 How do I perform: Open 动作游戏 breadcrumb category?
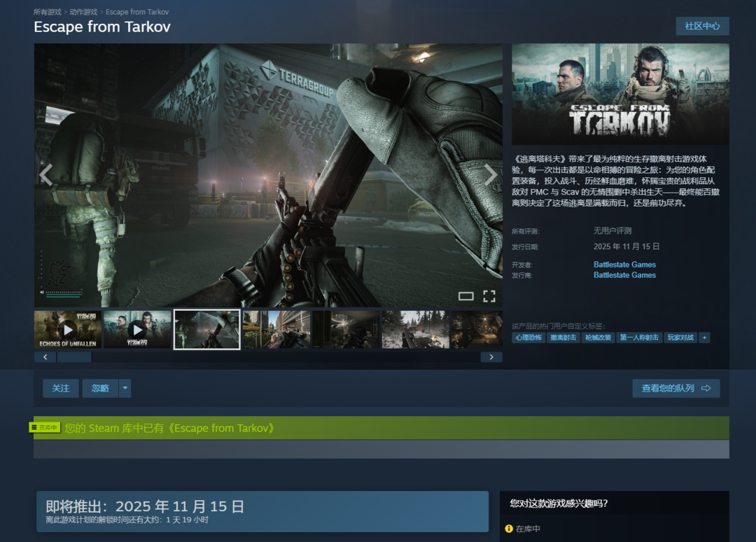pyautogui.click(x=83, y=12)
